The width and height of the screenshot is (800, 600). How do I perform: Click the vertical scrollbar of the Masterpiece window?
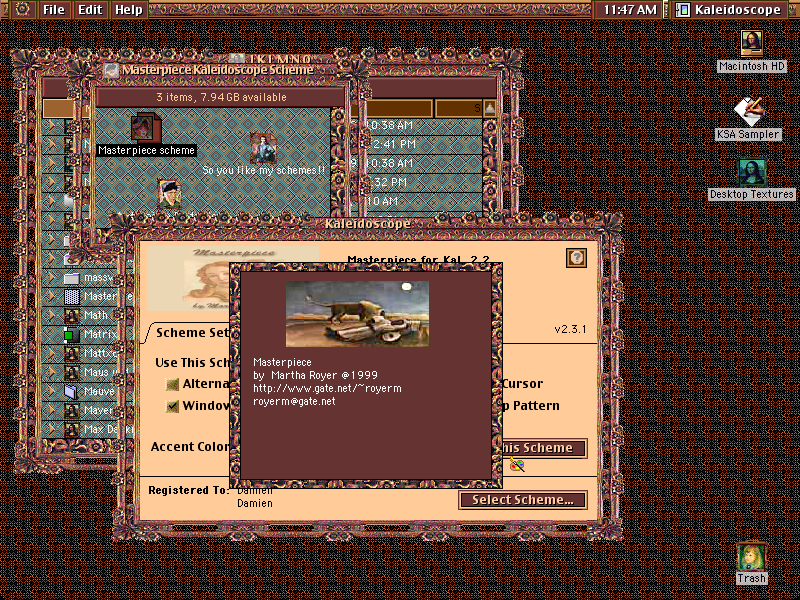[x=337, y=161]
